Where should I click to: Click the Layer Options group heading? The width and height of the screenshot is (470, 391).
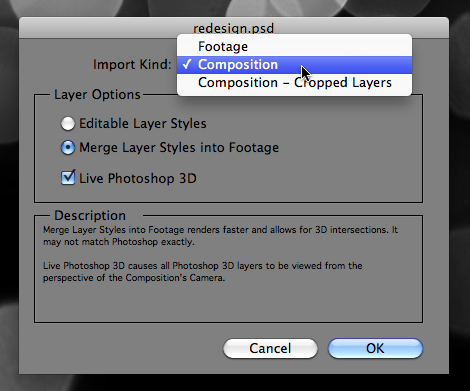coord(97,95)
